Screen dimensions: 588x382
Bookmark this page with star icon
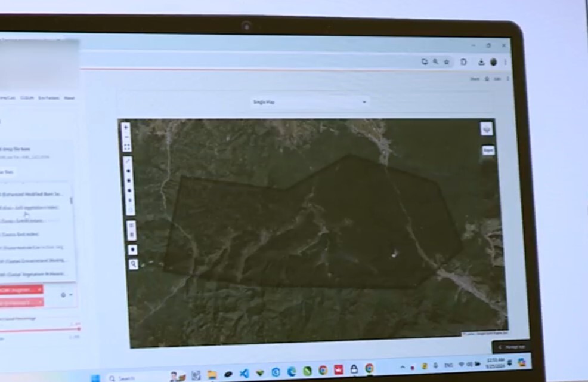pos(446,62)
